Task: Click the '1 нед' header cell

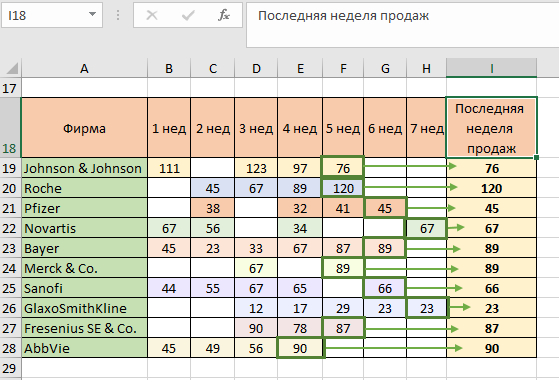Action: tap(169, 128)
